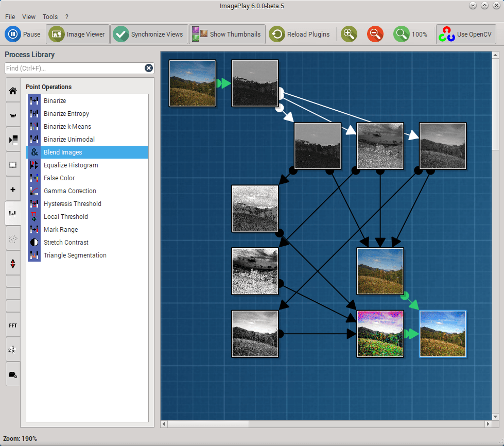Select Binarize Entropy process
The image size is (504, 446).
[88, 113]
